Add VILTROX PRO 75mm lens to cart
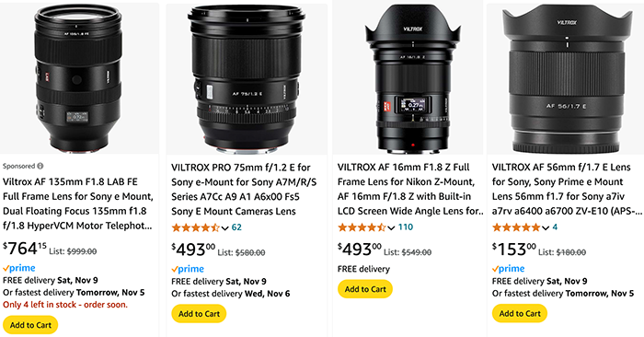 [199, 314]
